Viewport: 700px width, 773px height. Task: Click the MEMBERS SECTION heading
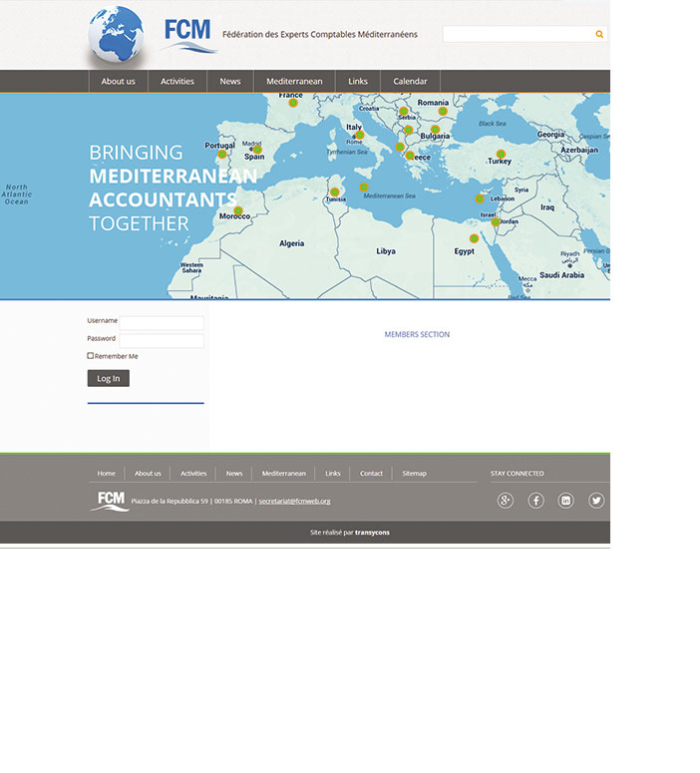(x=417, y=334)
